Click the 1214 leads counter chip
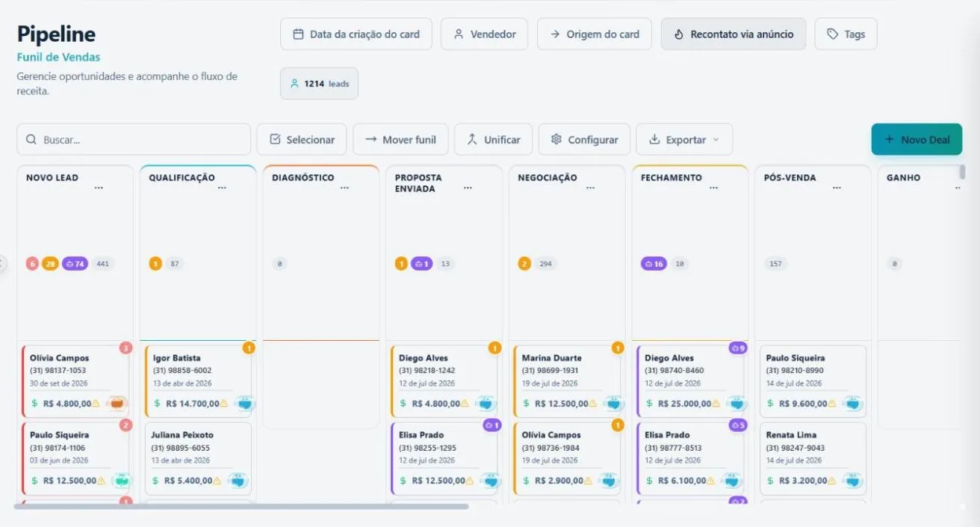The image size is (980, 527). [320, 84]
